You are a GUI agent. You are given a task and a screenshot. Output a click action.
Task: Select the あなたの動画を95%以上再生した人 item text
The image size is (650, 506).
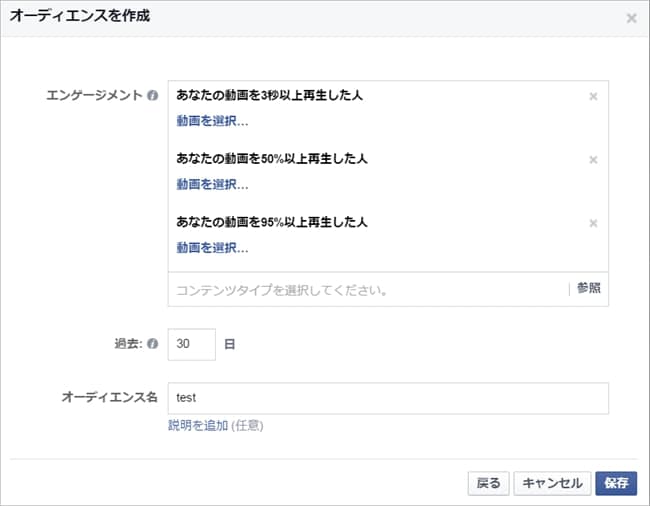tap(272, 222)
